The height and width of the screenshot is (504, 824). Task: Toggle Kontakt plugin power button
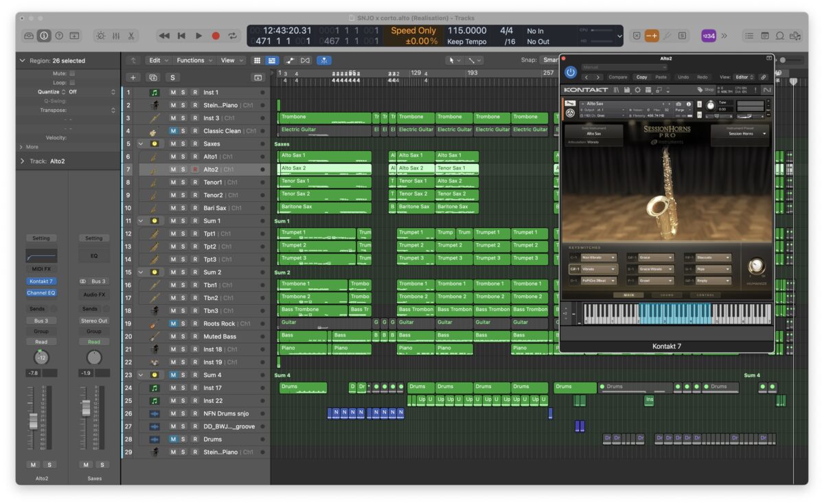[571, 72]
